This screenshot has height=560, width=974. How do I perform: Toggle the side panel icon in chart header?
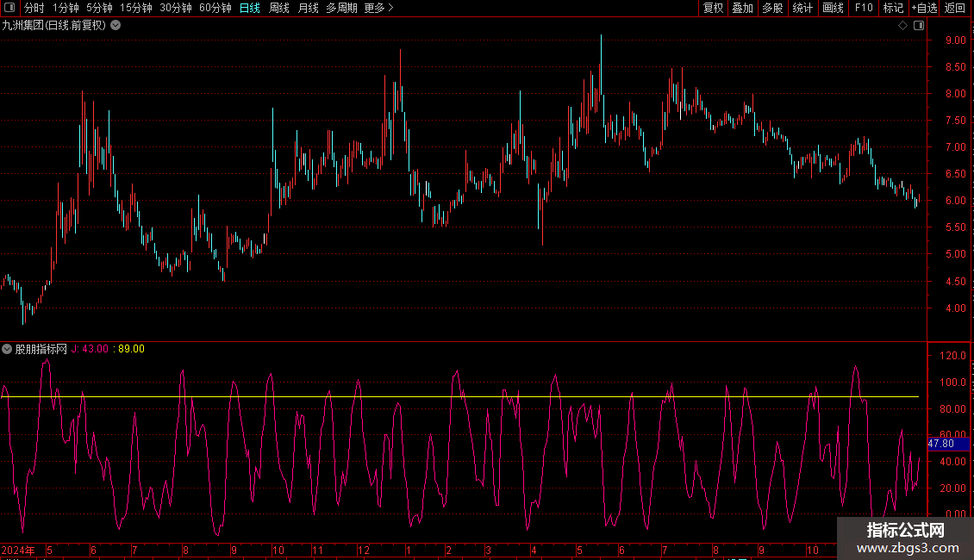919,26
